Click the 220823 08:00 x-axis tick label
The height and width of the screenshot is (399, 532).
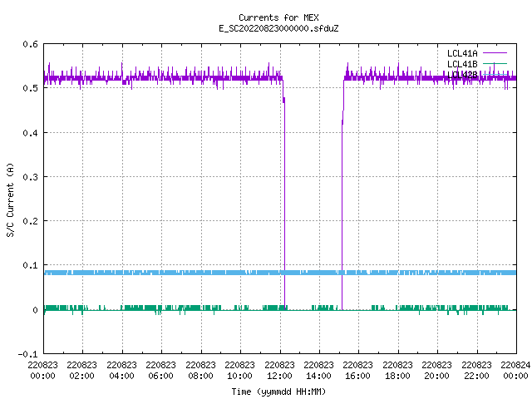tap(200, 371)
